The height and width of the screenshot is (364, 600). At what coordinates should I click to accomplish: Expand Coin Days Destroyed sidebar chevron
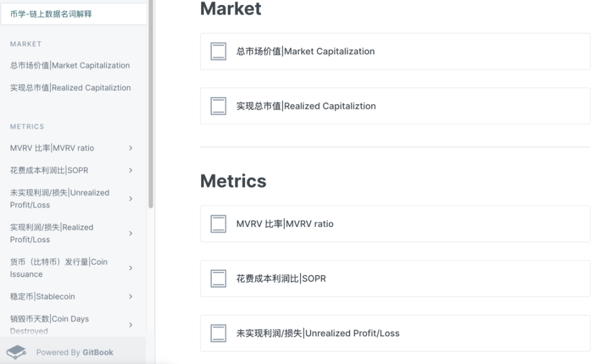[130, 325]
